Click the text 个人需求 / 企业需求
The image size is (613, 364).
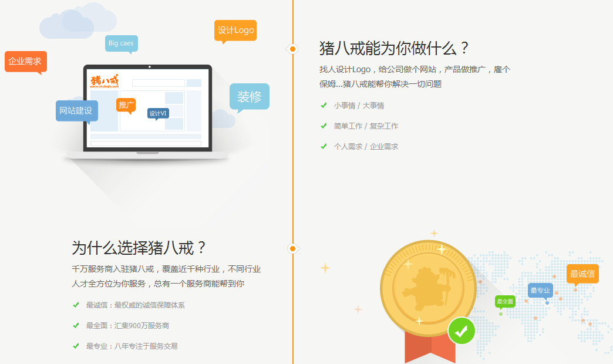(366, 147)
